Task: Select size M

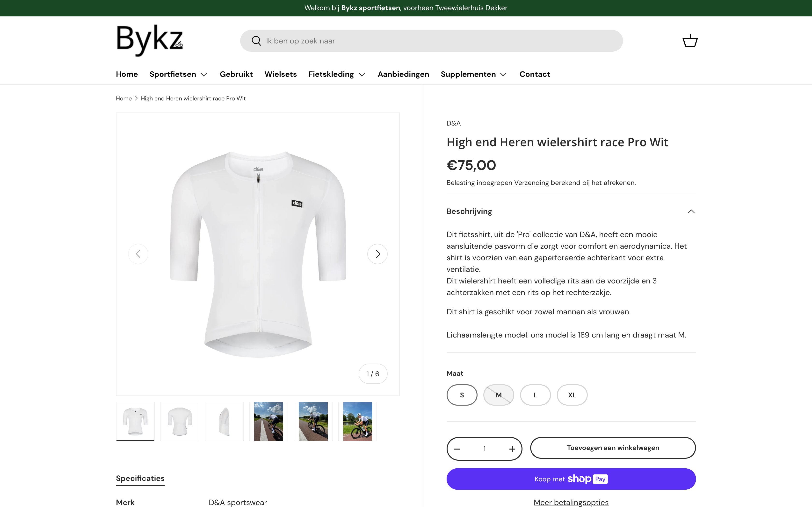Action: point(499,395)
